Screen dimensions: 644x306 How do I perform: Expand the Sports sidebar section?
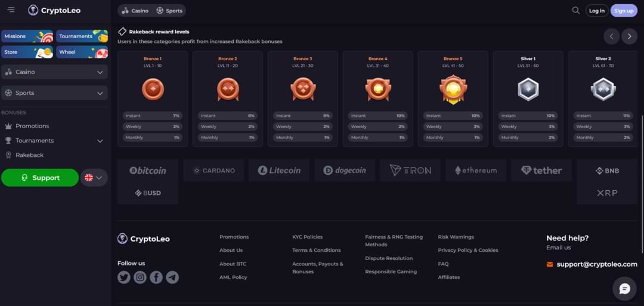55,93
